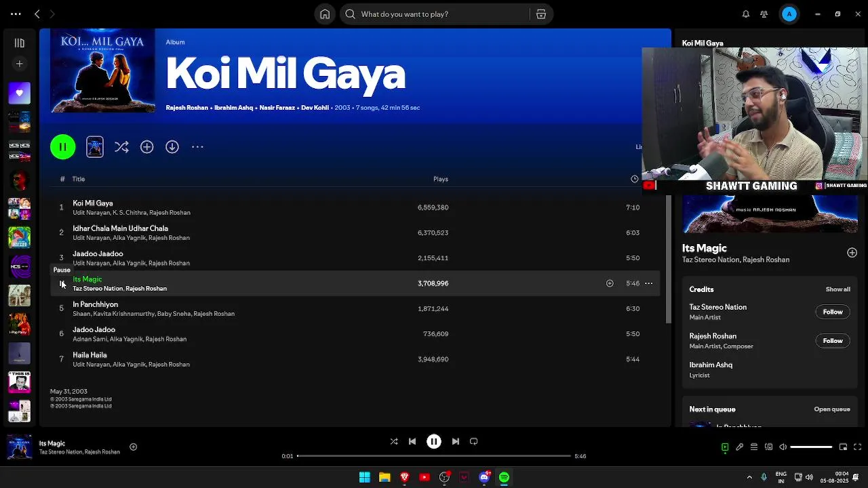Click the Title column header
Image resolution: width=868 pixels, height=488 pixels.
[x=79, y=179]
